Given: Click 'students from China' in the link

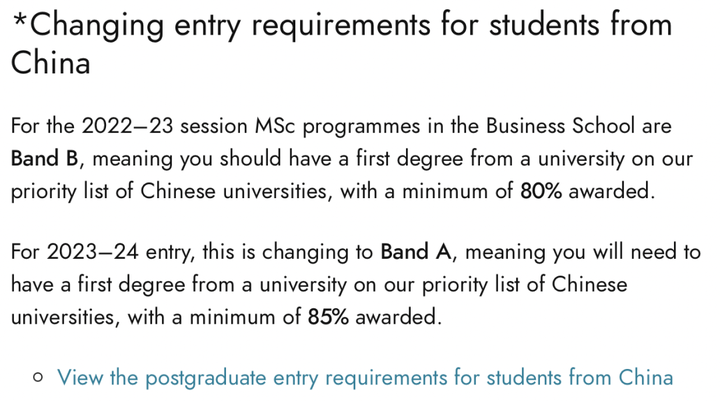Looking at the screenshot, I should click(580, 378).
